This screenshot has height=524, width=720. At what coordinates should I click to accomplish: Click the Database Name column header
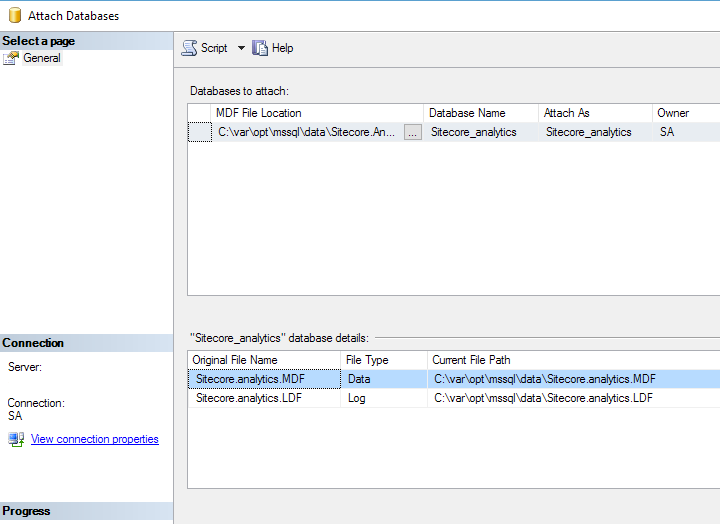[481, 113]
